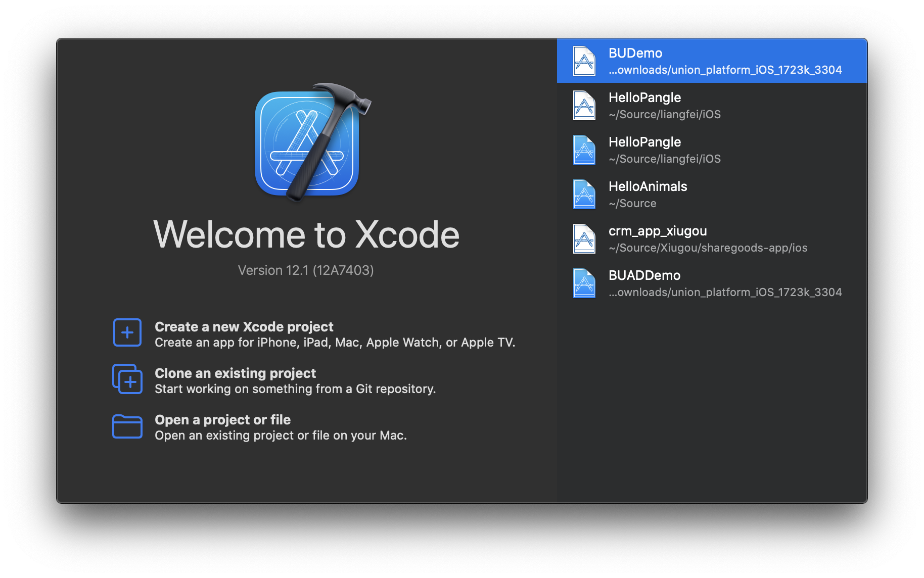
Task: Click the ~/Source/liangfei/iOS path just above HelloAnimals
Action: (x=665, y=159)
